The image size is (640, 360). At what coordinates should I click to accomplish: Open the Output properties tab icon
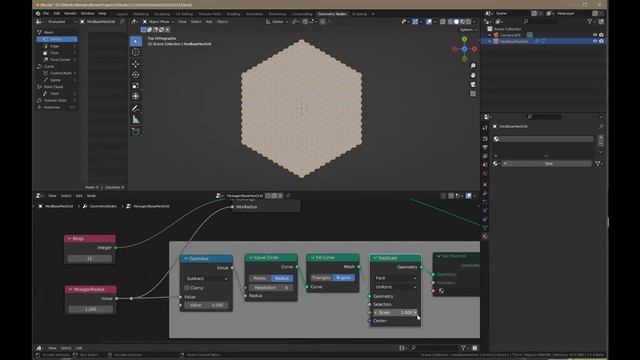(x=485, y=147)
